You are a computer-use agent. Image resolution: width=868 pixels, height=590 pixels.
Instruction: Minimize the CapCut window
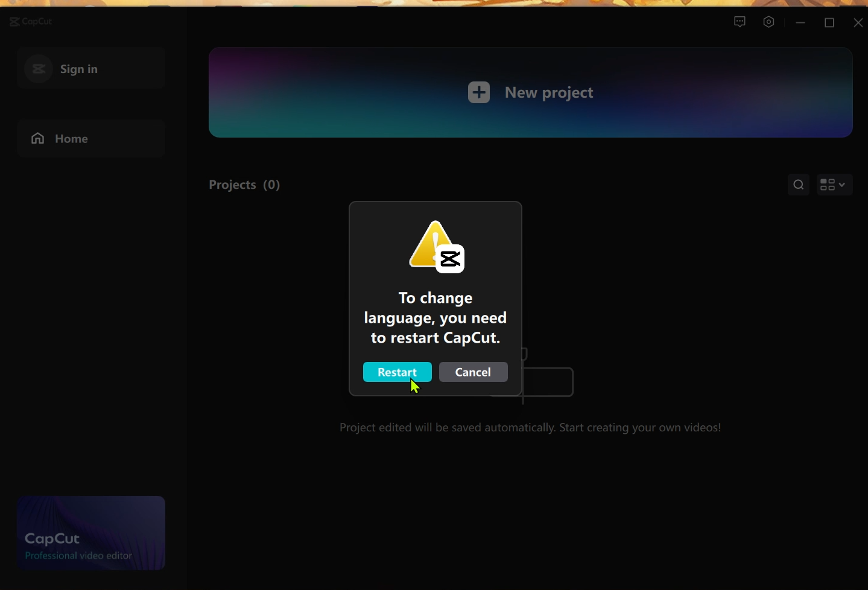pos(800,22)
